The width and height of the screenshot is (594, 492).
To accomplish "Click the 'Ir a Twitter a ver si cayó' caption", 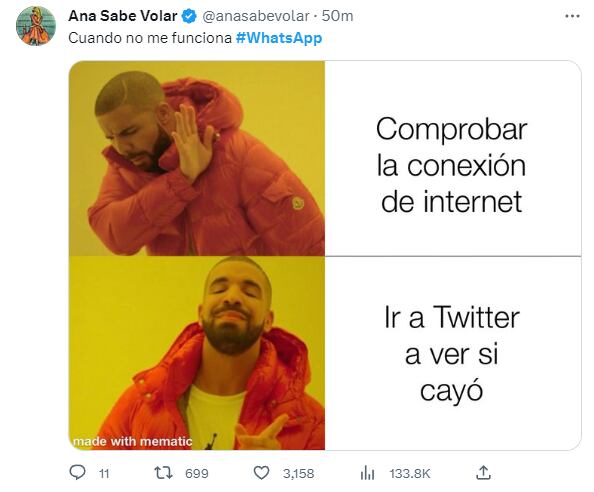I will pyautogui.click(x=452, y=354).
